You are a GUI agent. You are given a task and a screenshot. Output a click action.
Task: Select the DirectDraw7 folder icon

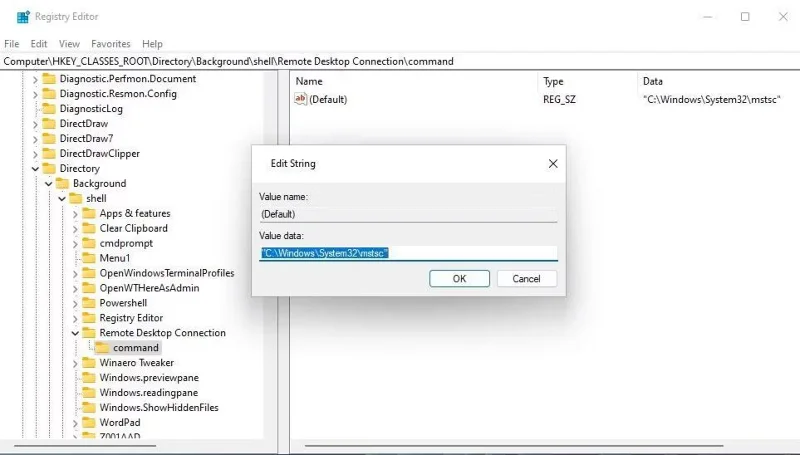(x=49, y=138)
